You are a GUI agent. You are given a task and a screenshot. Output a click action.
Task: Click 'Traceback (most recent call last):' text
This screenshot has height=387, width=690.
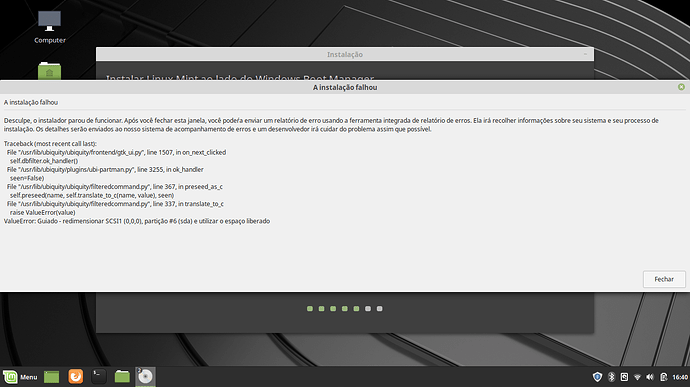[x=50, y=144]
